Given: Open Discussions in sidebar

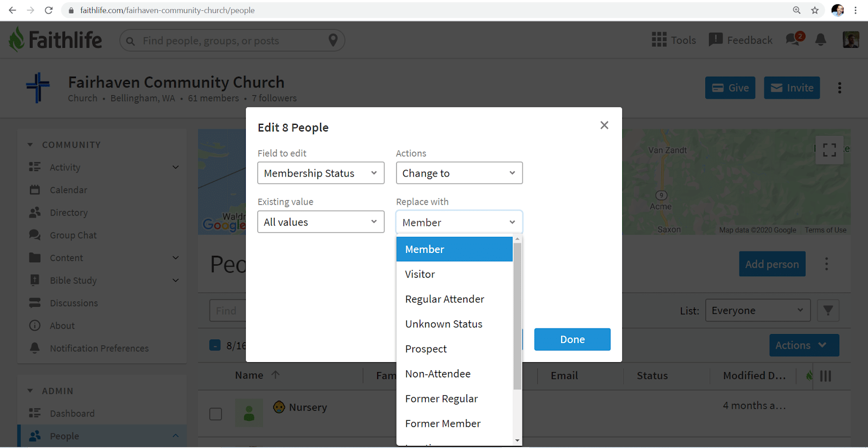Looking at the screenshot, I should coord(74,303).
